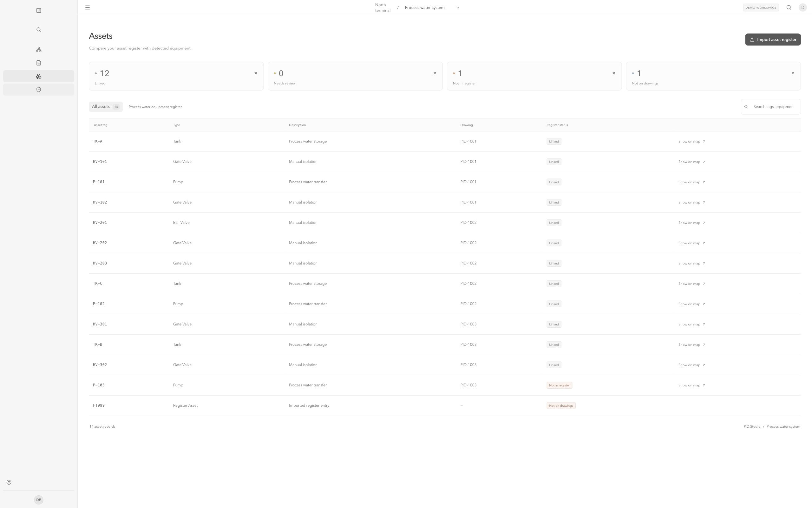Image resolution: width=812 pixels, height=508 pixels.
Task: Collapse the sidebar panel icon
Action: (39, 10)
